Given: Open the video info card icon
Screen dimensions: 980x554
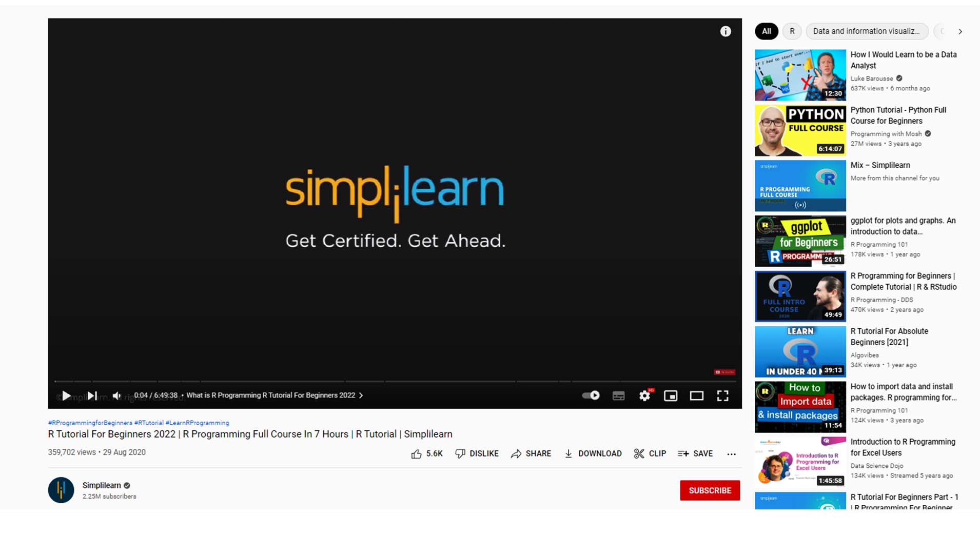Looking at the screenshot, I should [725, 31].
